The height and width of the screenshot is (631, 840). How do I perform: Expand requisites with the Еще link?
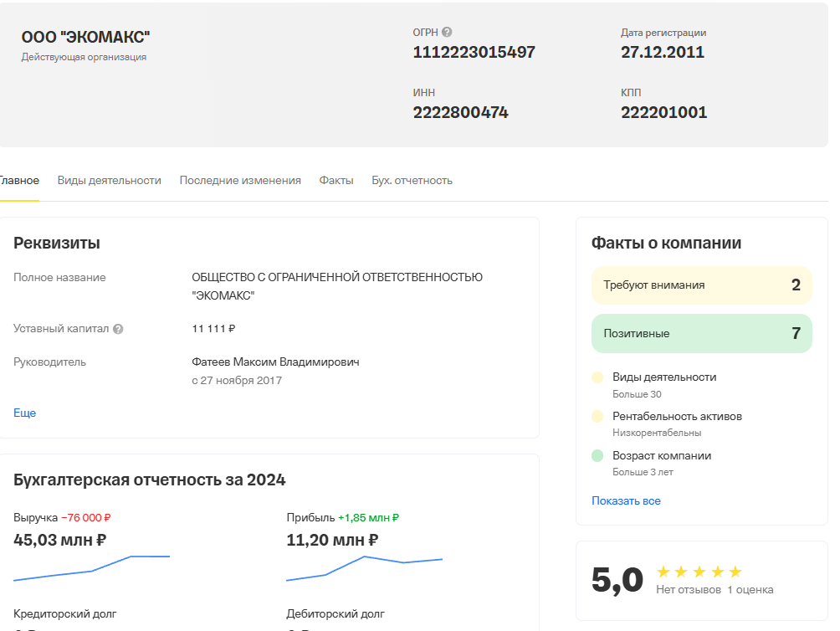tap(24, 413)
